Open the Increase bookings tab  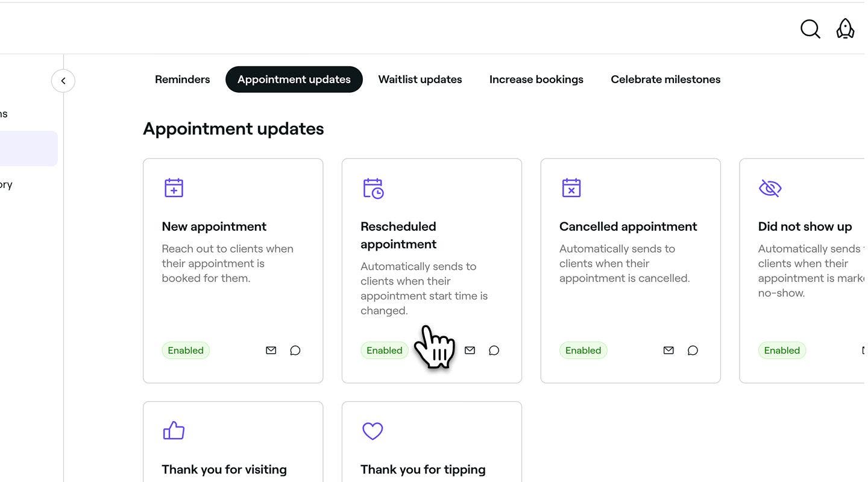(x=536, y=80)
